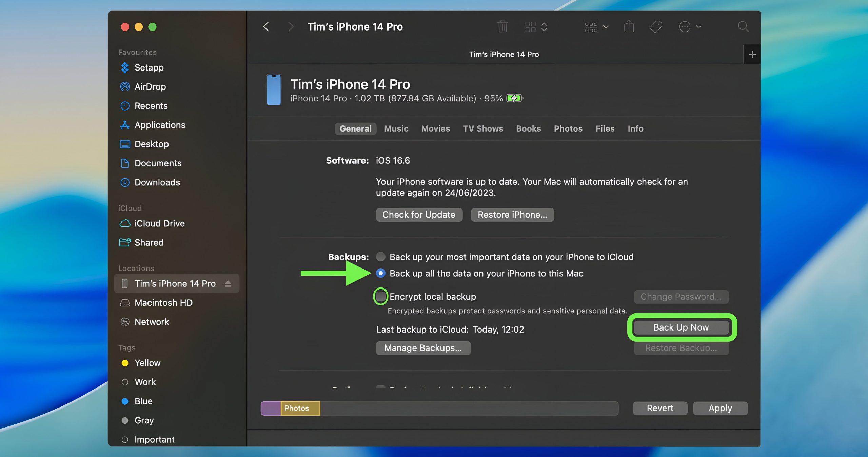Click the Revert button

660,408
